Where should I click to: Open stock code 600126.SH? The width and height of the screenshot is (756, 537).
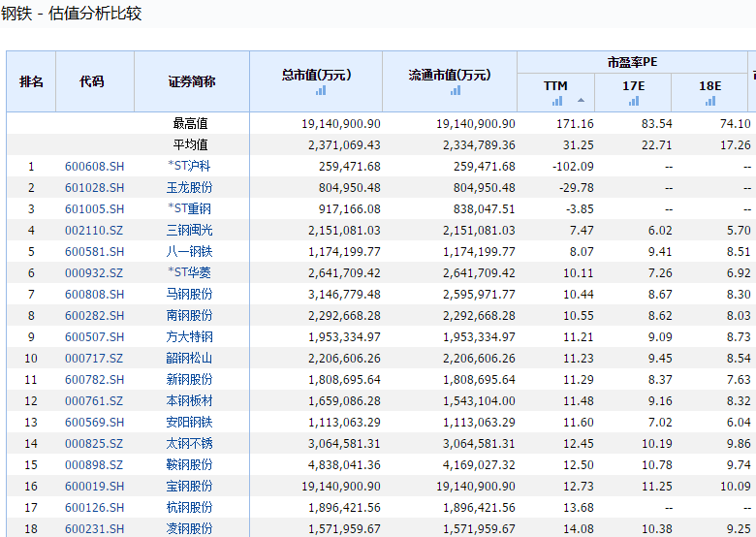point(95,508)
